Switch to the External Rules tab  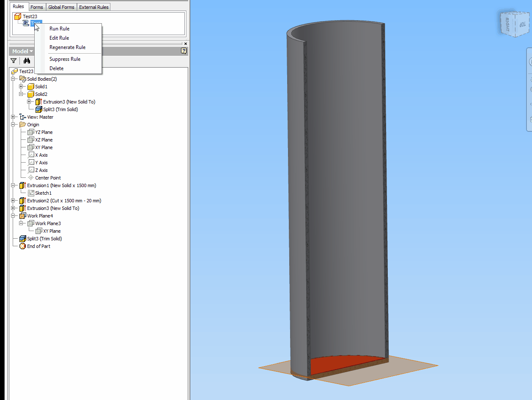tap(93, 7)
